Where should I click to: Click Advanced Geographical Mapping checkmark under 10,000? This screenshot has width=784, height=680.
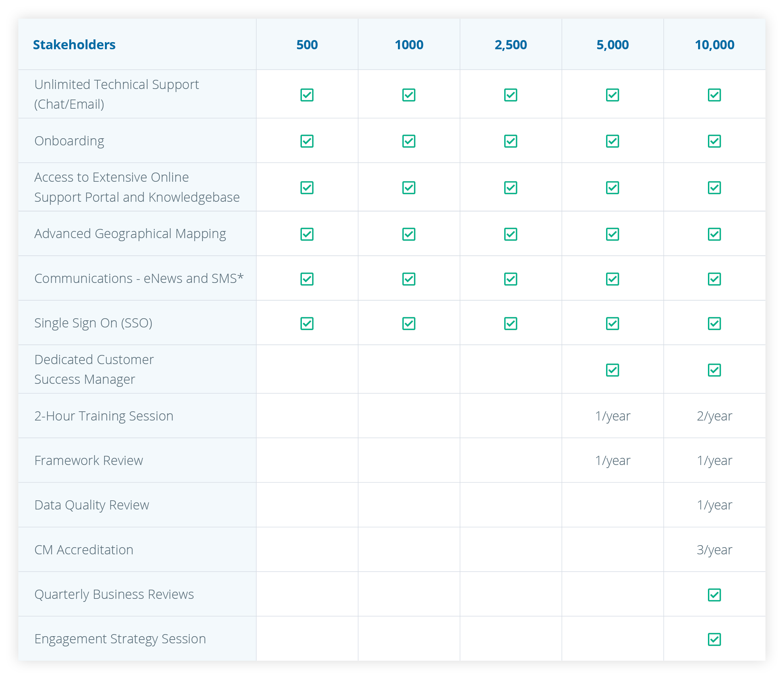[714, 234]
